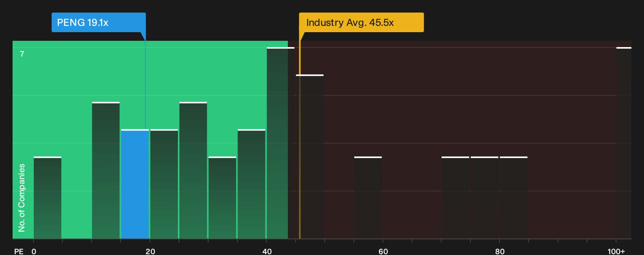Click the y-axis value 7
This screenshot has height=255, width=644.
point(22,54)
